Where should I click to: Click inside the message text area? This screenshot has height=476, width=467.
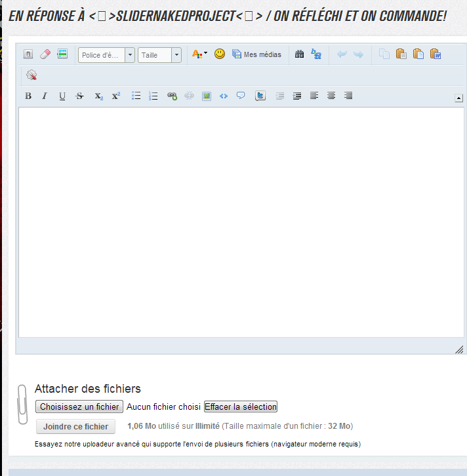pyautogui.click(x=241, y=223)
